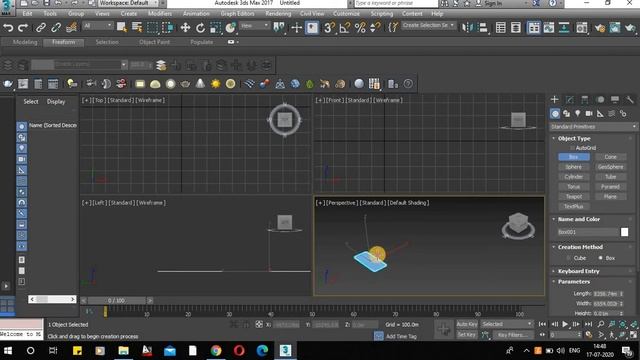Enable the AutoGrid checkbox

[572, 148]
